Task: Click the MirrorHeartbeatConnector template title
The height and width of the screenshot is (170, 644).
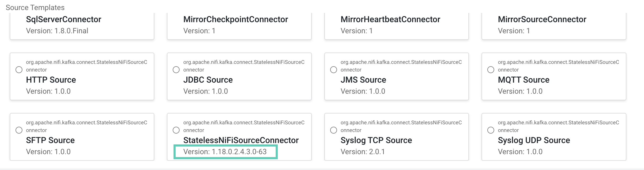Action: [390, 19]
